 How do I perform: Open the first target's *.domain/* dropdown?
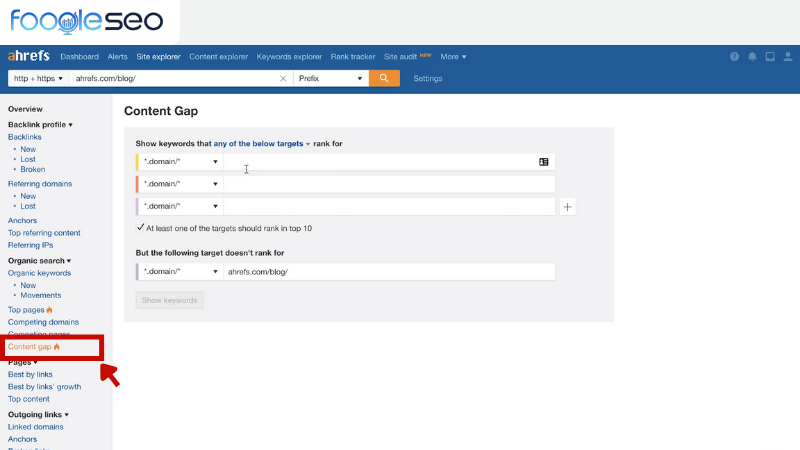pos(180,161)
